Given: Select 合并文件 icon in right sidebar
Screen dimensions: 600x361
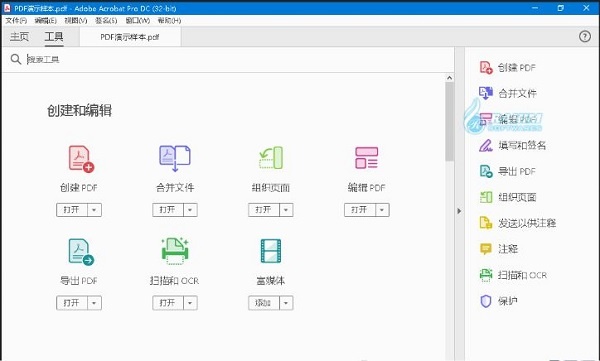Looking at the screenshot, I should point(486,93).
